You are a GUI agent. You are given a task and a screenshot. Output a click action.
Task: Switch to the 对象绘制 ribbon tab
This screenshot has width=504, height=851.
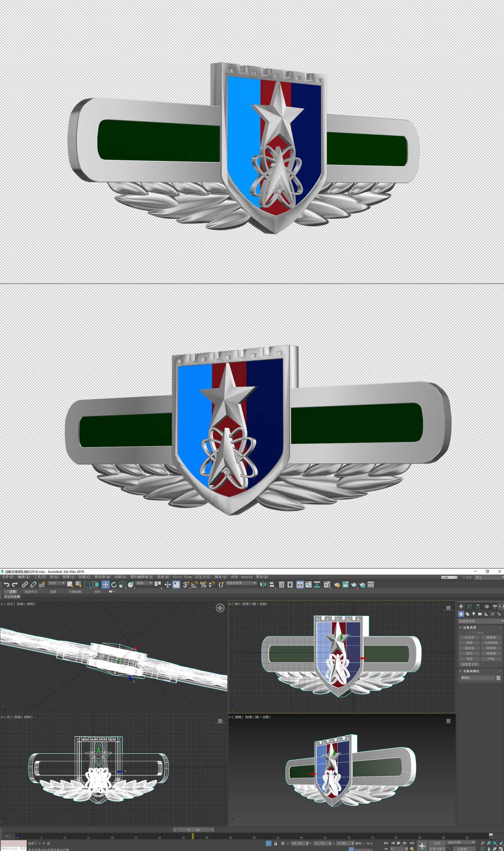point(75,591)
